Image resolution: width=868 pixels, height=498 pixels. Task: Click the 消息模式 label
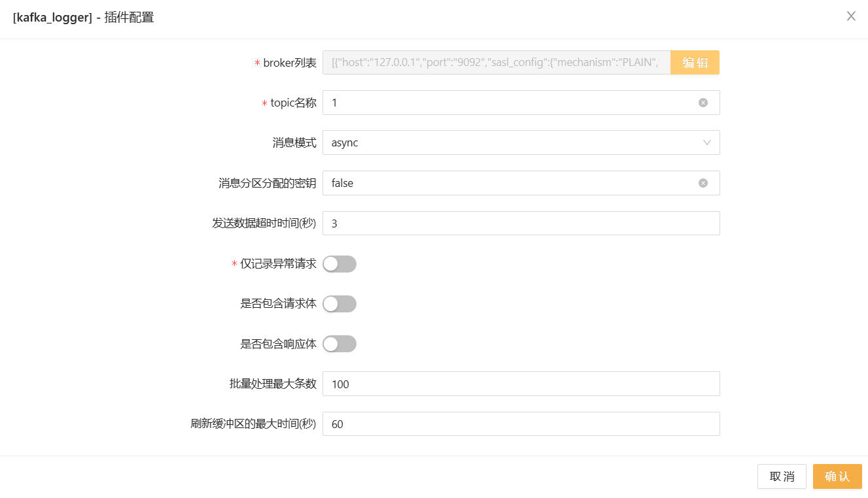coord(294,142)
